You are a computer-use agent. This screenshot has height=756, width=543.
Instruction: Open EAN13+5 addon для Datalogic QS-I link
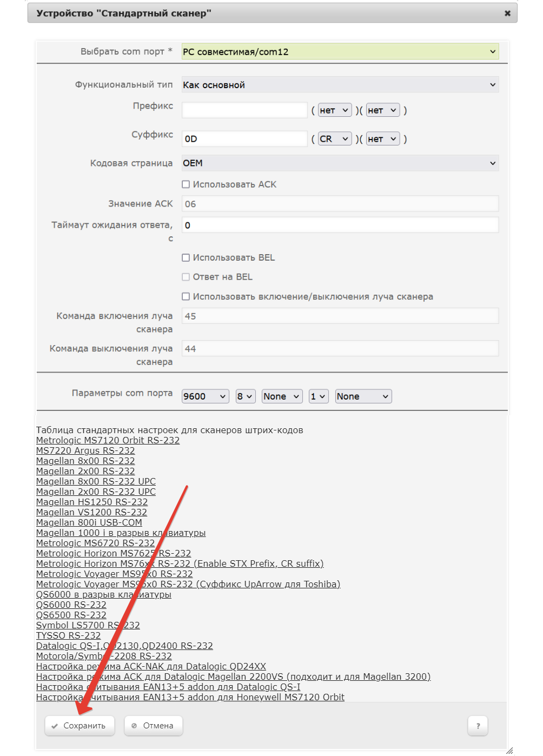click(x=168, y=687)
